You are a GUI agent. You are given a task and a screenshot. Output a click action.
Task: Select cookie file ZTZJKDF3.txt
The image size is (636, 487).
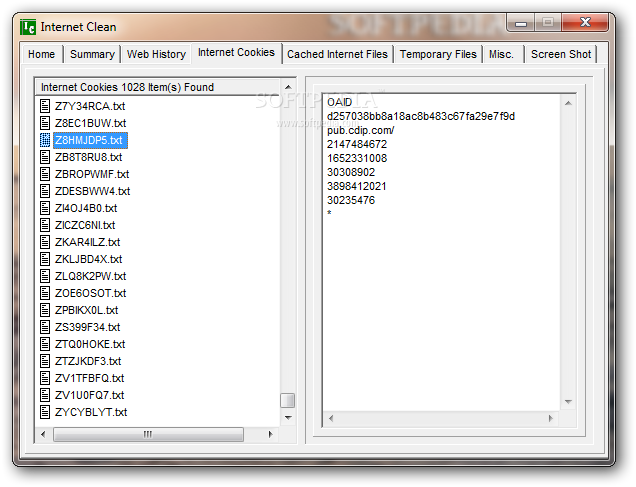tap(88, 361)
